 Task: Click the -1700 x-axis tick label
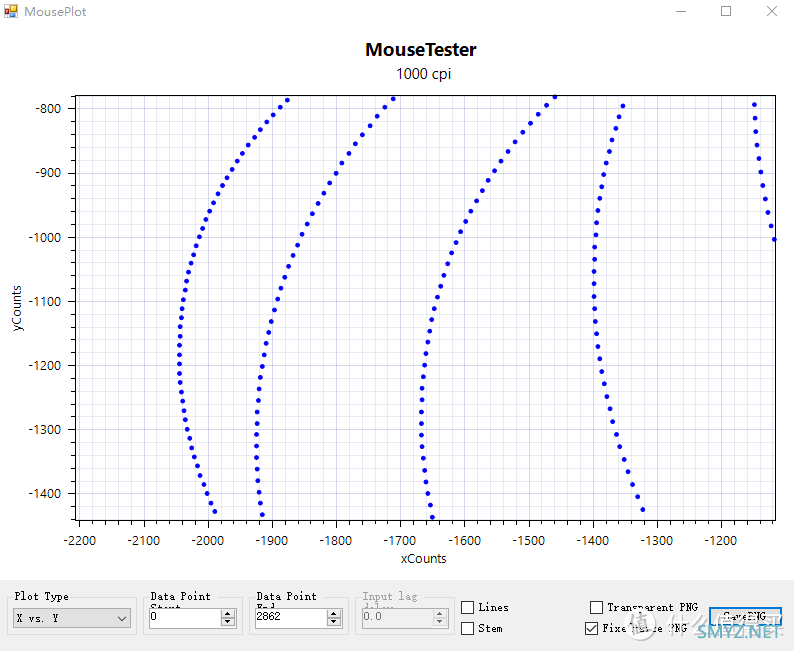[x=400, y=541]
